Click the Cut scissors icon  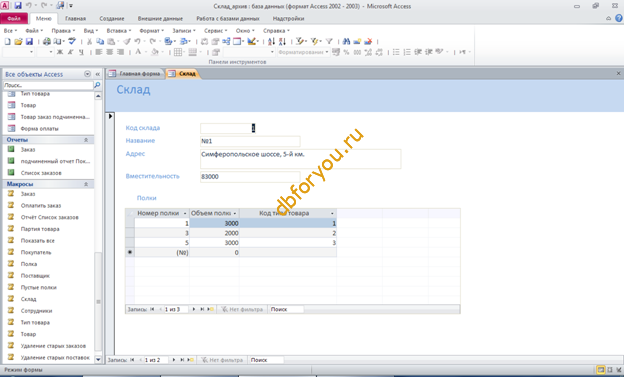tap(89, 41)
